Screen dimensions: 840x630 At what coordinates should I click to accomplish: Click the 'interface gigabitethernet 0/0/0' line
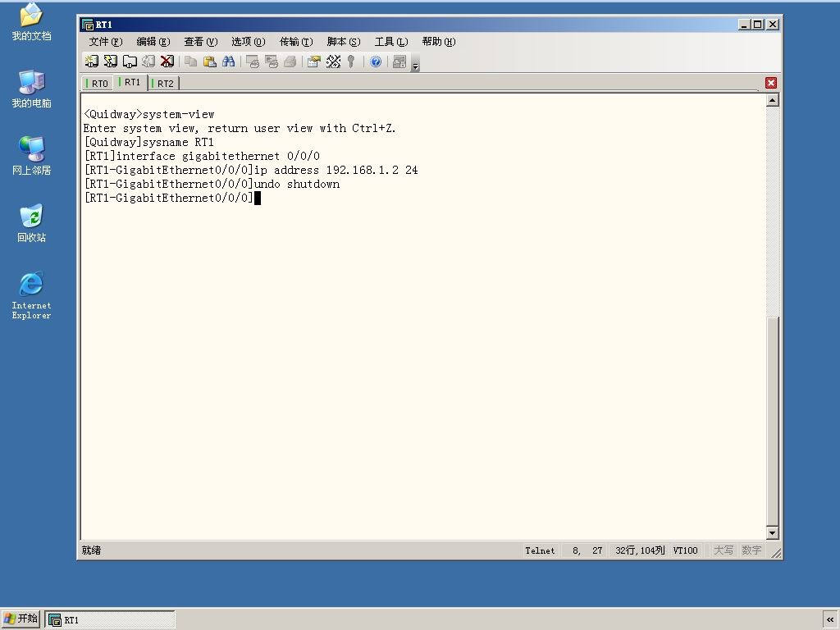coord(202,157)
